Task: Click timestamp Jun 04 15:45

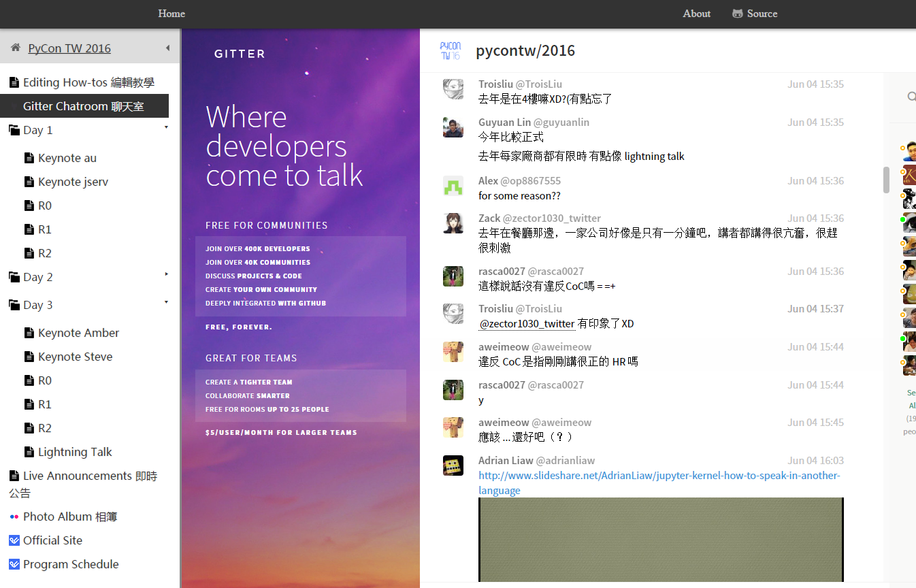Action: (816, 423)
